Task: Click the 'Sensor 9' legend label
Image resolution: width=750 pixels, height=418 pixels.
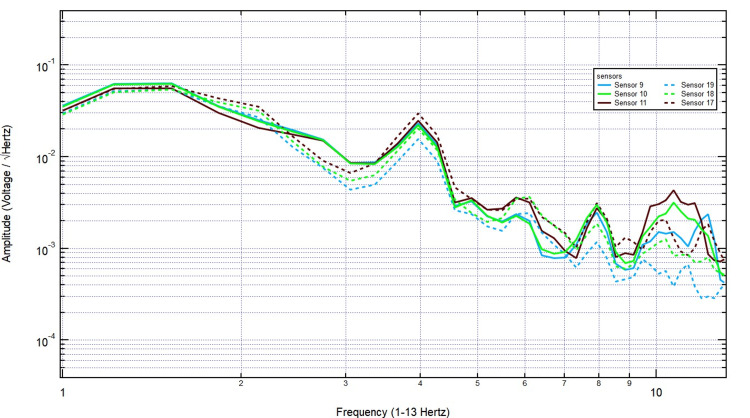Action: click(629, 85)
